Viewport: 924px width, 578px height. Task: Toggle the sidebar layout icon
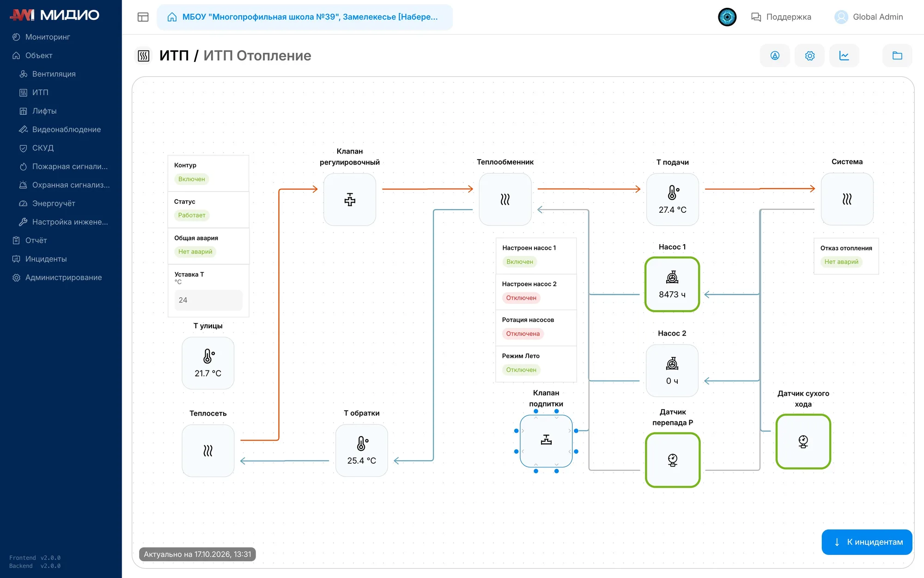tap(143, 17)
